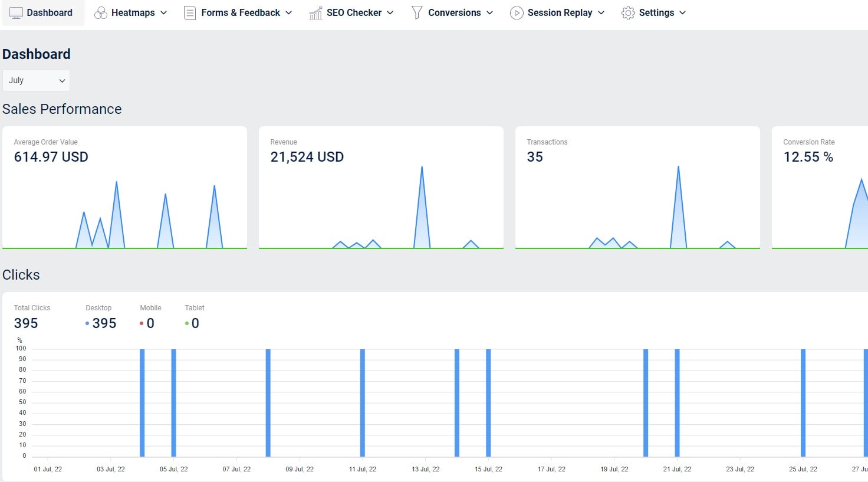This screenshot has height=482, width=868.
Task: Expand the Settings menu chevron
Action: 682,13
